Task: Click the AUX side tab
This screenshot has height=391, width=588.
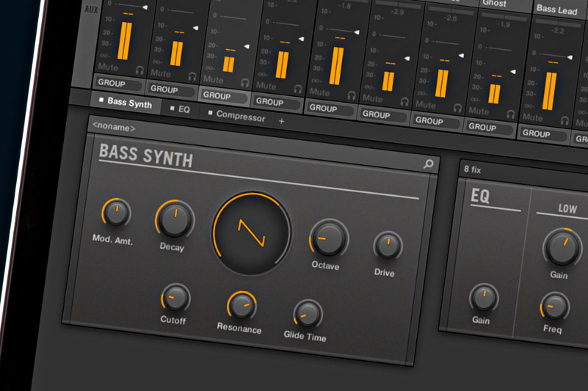Action: 91,10
